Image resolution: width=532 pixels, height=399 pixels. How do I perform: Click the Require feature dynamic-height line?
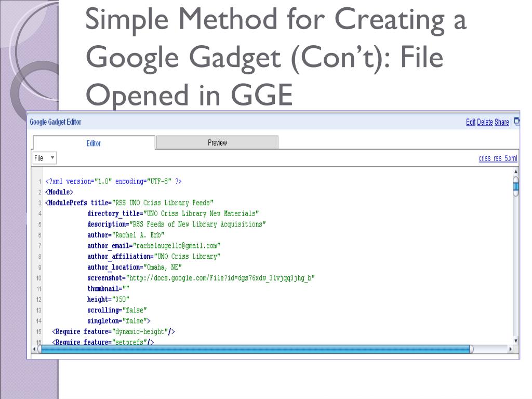tap(113, 332)
